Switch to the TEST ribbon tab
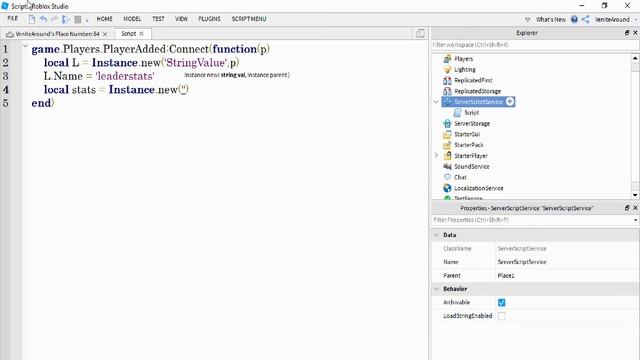 click(x=158, y=19)
